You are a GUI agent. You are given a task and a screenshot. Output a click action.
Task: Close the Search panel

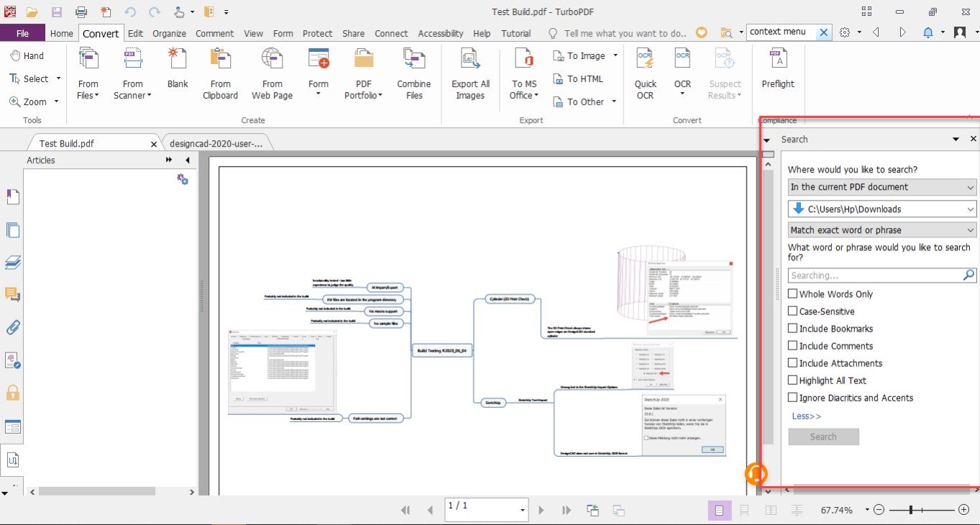[x=974, y=139]
